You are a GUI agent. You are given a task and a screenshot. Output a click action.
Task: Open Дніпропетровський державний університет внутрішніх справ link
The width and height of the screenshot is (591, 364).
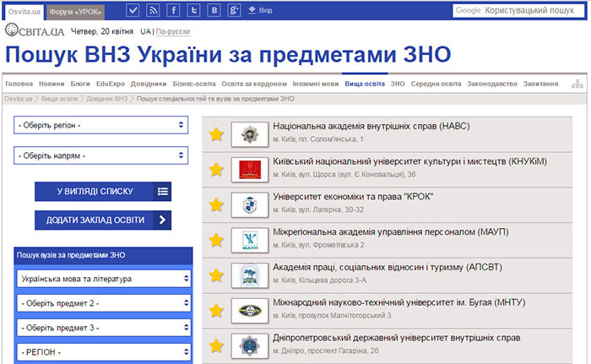point(397,338)
